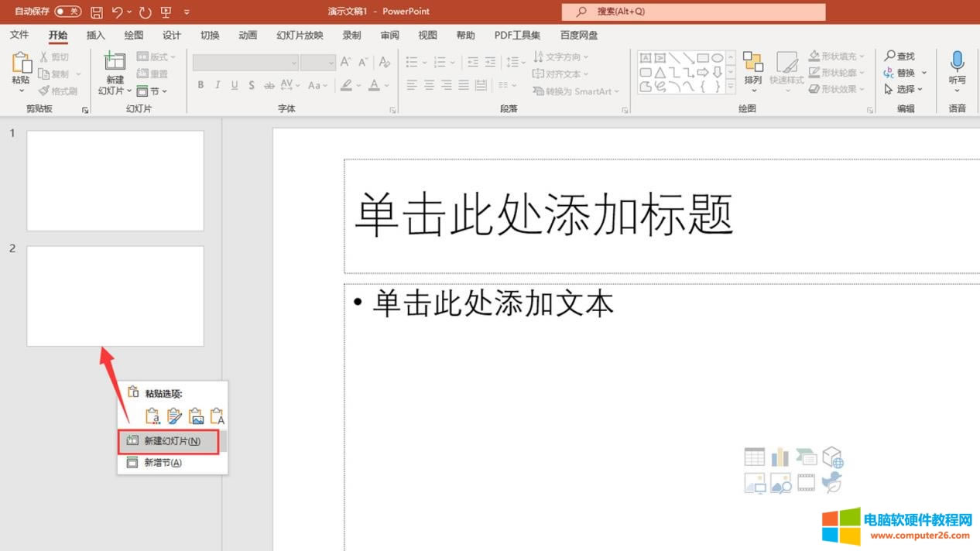The height and width of the screenshot is (551, 980).
Task: Click the Paste clipboard icon in ribbon
Action: (21, 63)
